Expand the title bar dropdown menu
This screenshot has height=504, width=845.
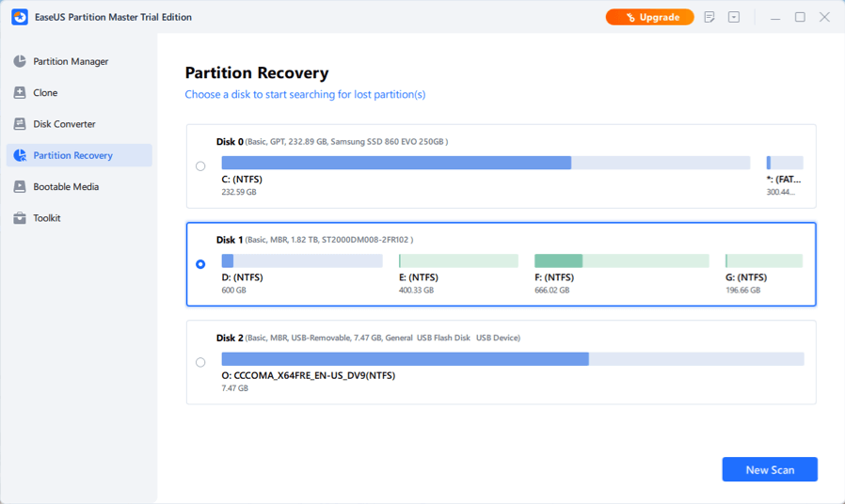coord(734,17)
